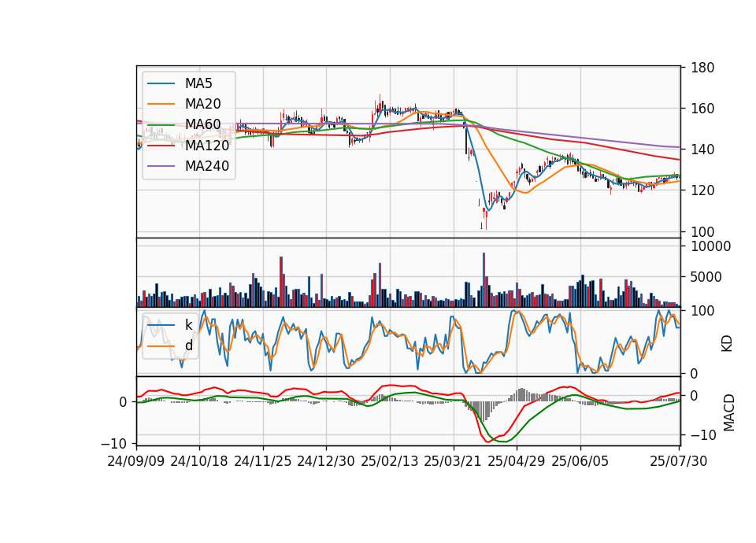
Task: Click the -10 tick on the right MACD axis
Action: click(x=703, y=435)
